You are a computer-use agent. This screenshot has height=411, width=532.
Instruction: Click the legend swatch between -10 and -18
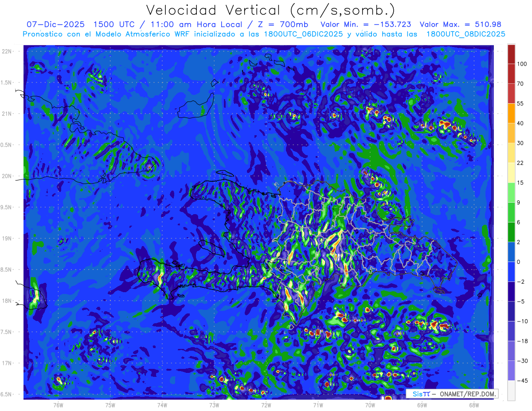coord(511,331)
